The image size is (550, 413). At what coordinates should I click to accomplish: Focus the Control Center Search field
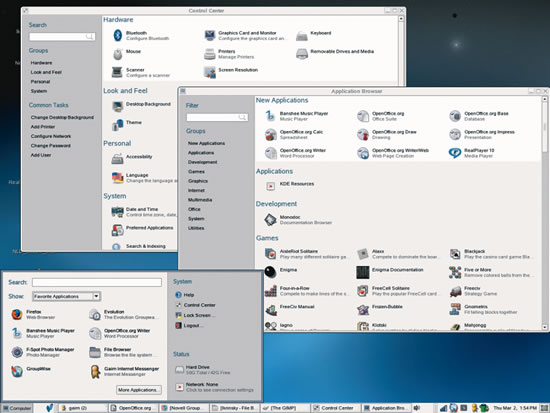coord(62,36)
